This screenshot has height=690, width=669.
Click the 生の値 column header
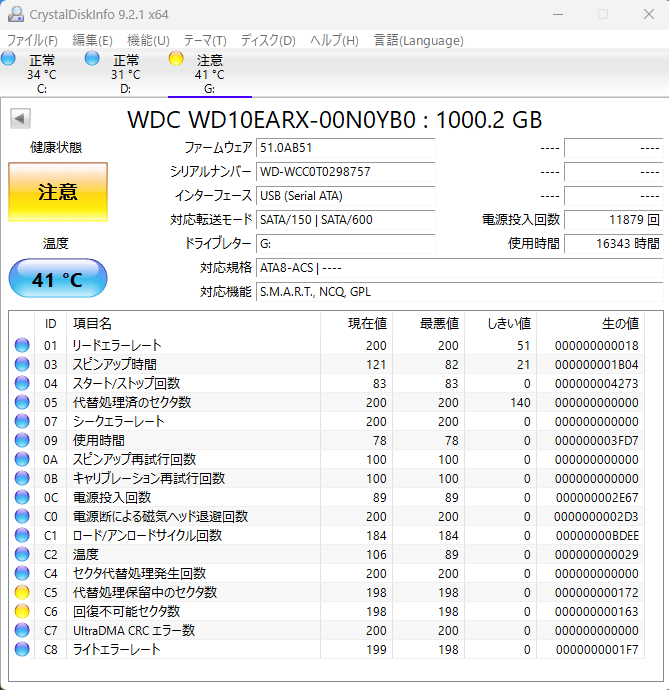pos(590,324)
